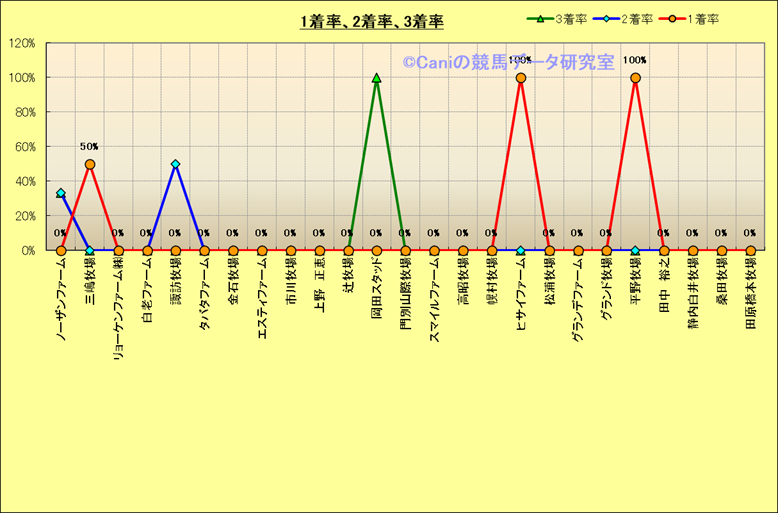Click the orange 0% marker at 金石牧場
The height and width of the screenshot is (513, 778).
(233, 251)
